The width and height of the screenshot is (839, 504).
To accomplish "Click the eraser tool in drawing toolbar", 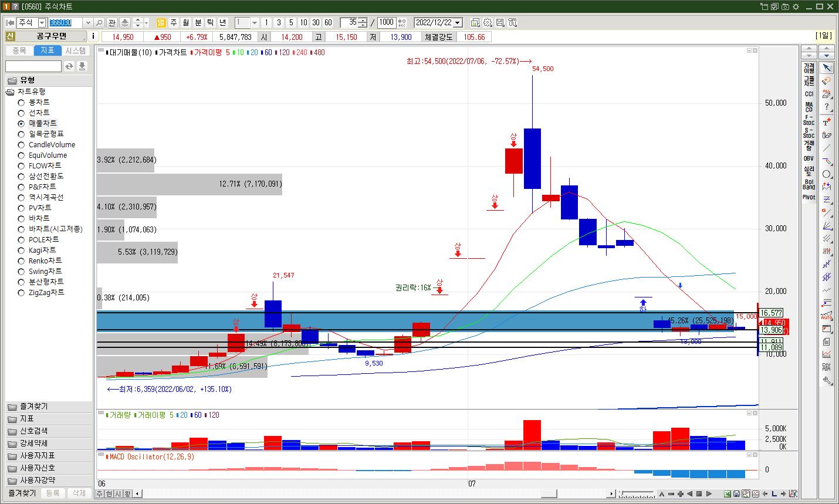I will [827, 81].
